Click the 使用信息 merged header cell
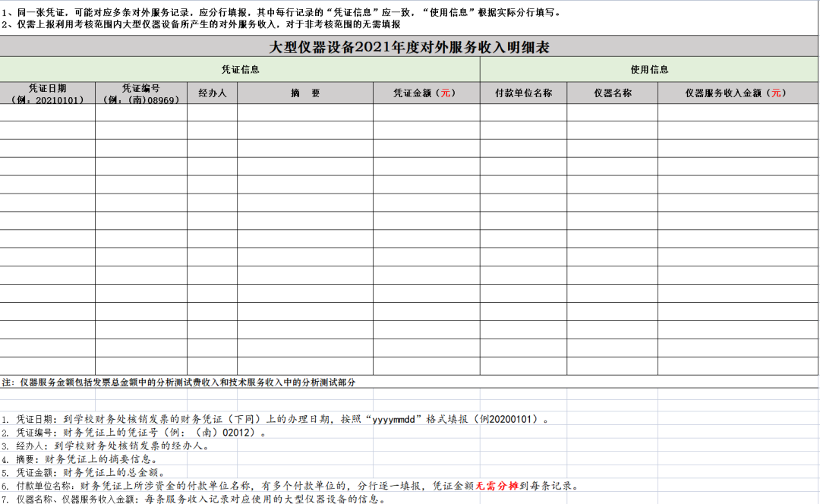The height and width of the screenshot is (504, 820). coord(649,70)
